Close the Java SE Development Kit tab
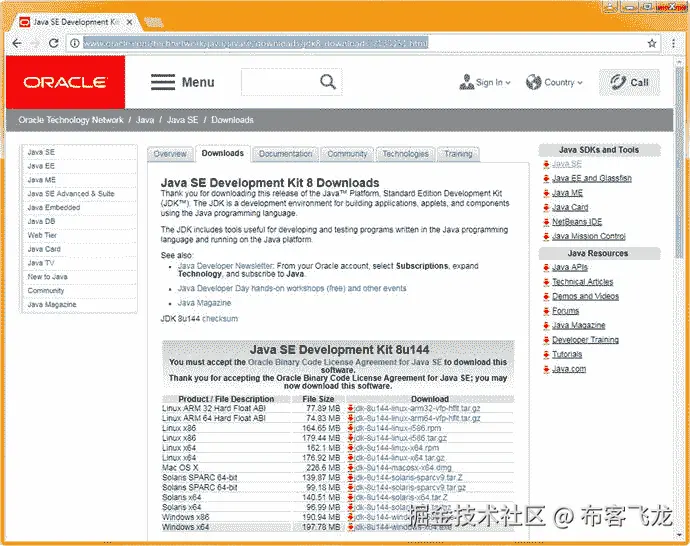690x546 pixels. [129, 22]
